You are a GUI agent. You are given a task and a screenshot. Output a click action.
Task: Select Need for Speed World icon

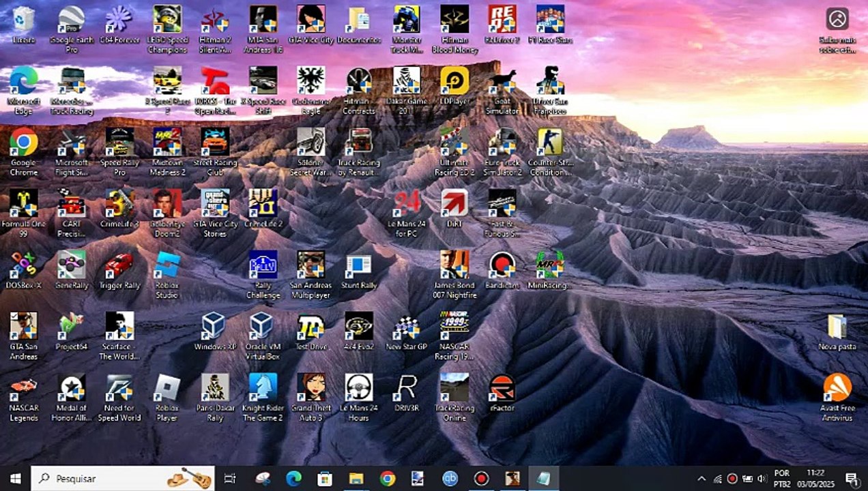pyautogui.click(x=119, y=398)
